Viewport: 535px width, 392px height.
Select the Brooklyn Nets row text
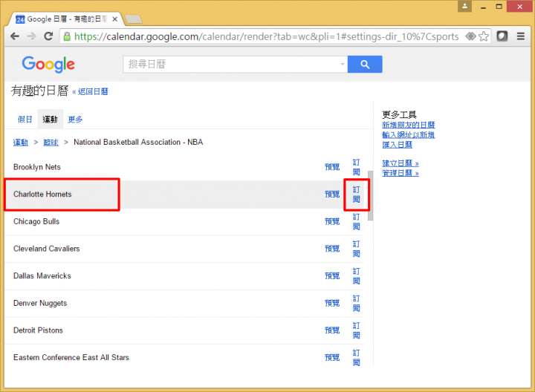tap(37, 167)
